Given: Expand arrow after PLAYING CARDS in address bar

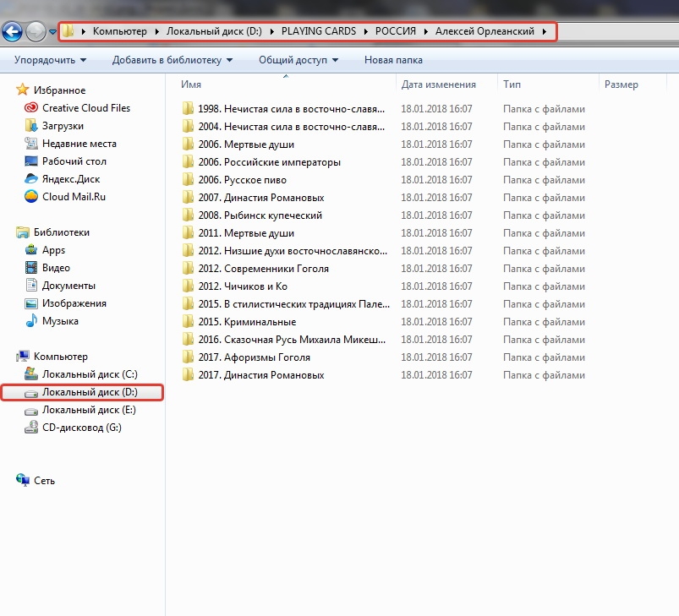Looking at the screenshot, I should pyautogui.click(x=366, y=31).
